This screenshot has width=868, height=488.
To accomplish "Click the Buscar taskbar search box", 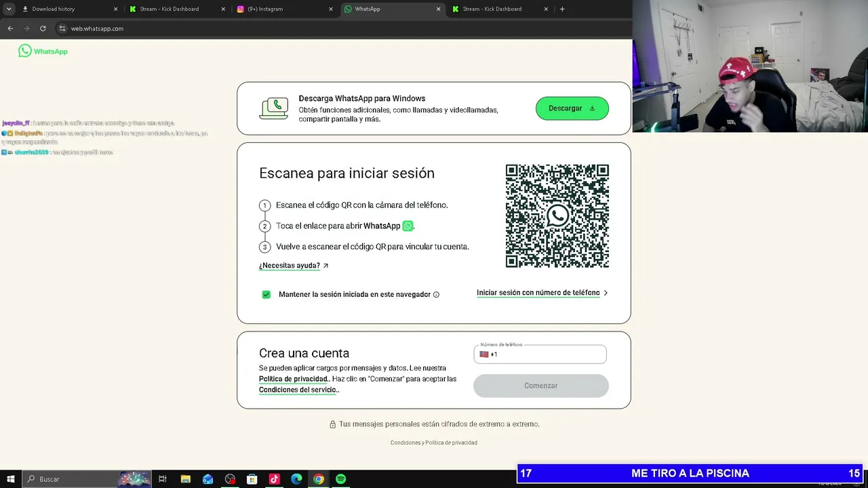I will point(87,479).
